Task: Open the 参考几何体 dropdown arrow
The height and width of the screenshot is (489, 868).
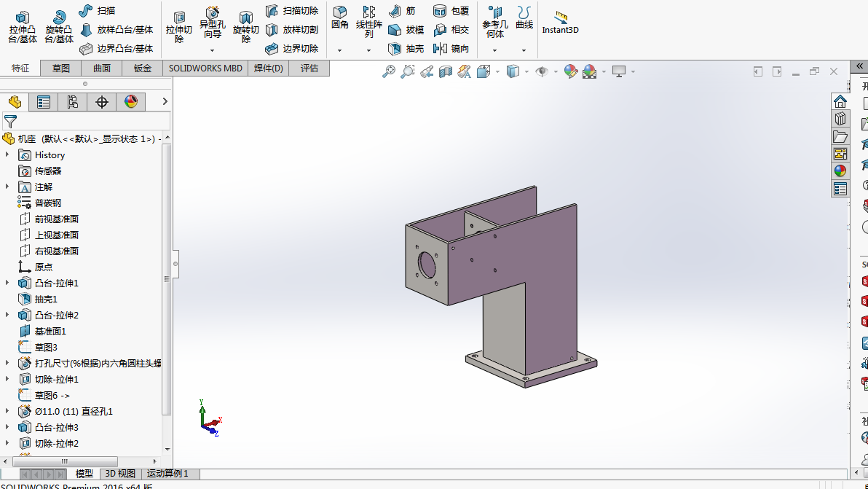Action: [494, 50]
